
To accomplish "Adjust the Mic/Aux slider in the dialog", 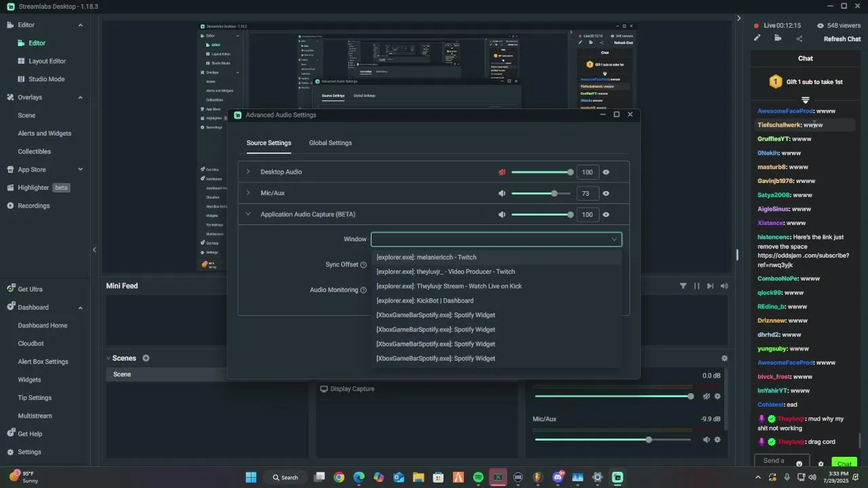I will pos(541,193).
